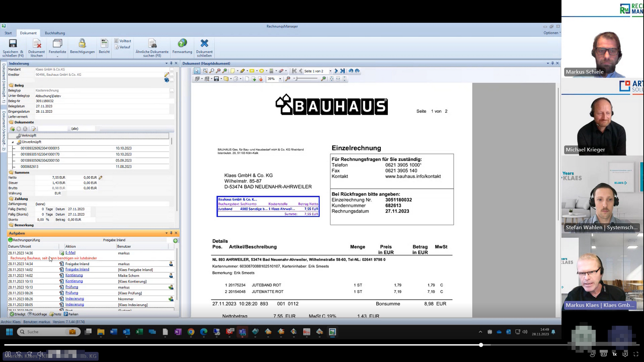Open Optionen dropdown at top right

coord(552,33)
